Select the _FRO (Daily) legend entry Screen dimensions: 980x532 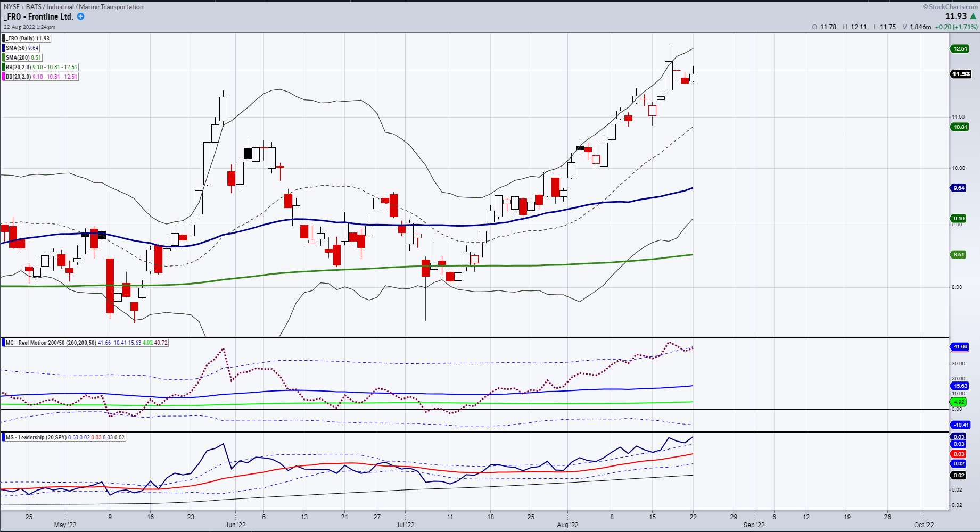[x=27, y=38]
